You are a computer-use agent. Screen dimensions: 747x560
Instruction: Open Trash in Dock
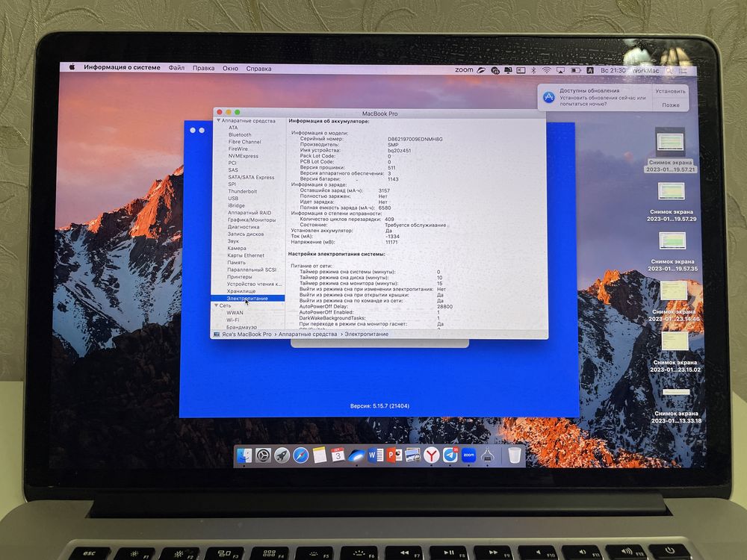(x=515, y=455)
